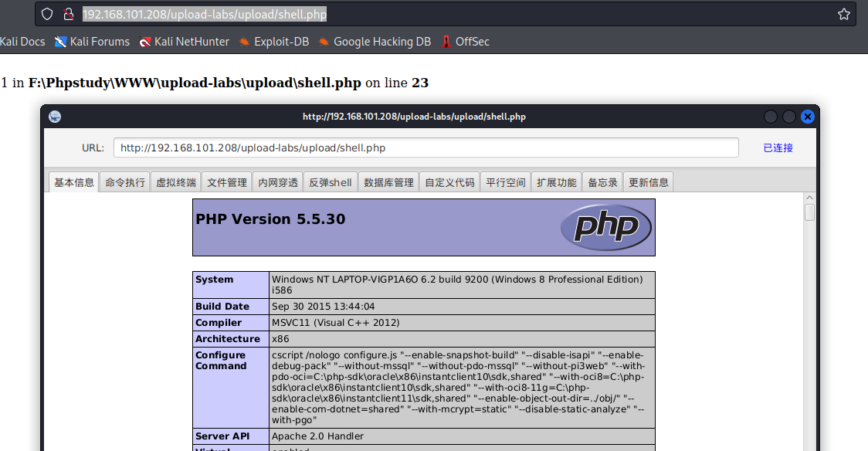The image size is (868, 451).
Task: Open the Google Hacking DB bookmark
Action: pos(375,42)
